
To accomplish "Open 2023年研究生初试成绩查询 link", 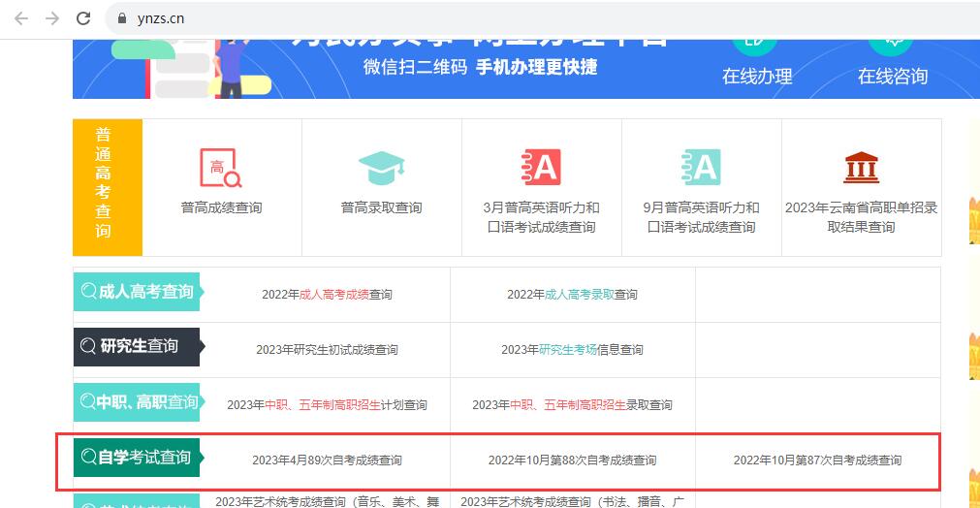I will coord(327,350).
